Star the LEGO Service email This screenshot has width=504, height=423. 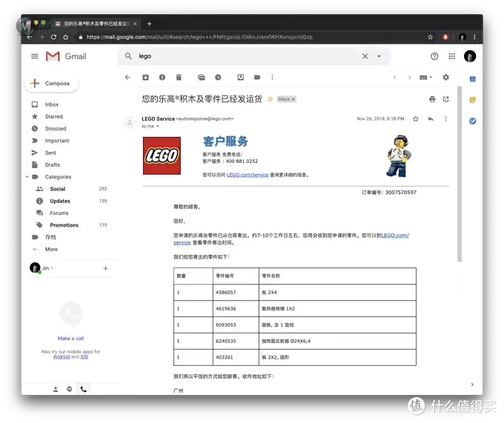click(x=416, y=119)
